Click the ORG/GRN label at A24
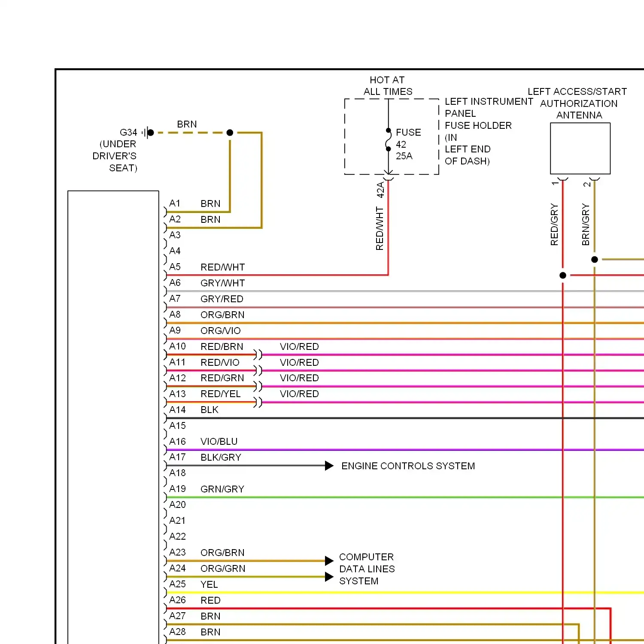The image size is (644, 644). [223, 568]
